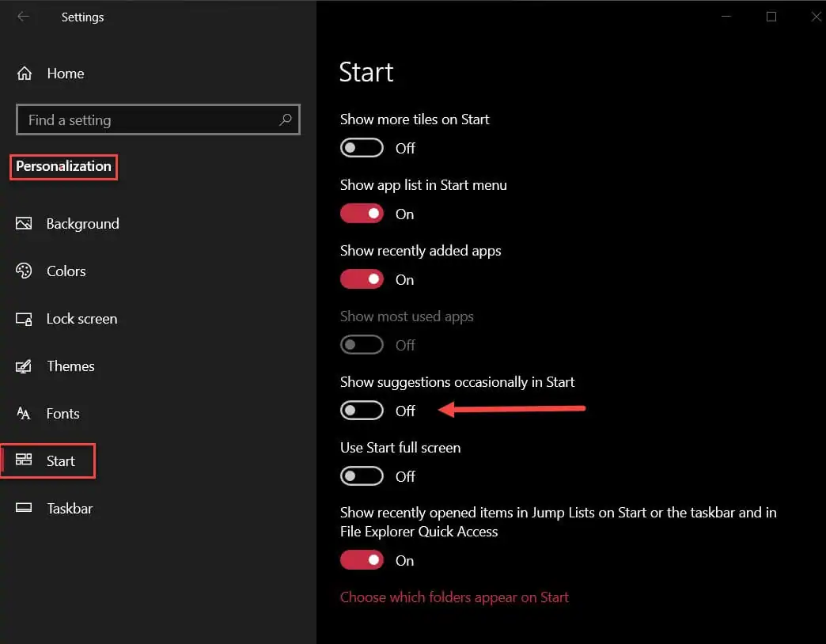Click the Show more tiles on Start label

coord(415,119)
